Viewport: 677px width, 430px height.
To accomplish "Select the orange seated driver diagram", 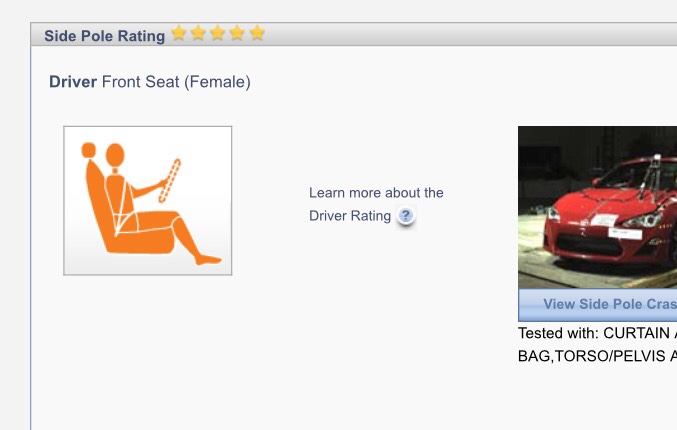I will (148, 201).
